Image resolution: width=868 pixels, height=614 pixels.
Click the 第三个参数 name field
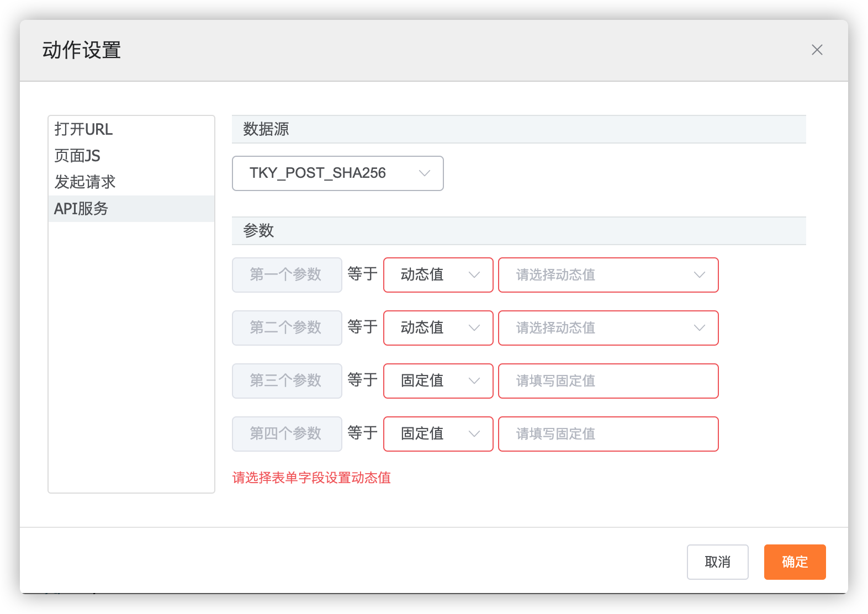pos(287,381)
